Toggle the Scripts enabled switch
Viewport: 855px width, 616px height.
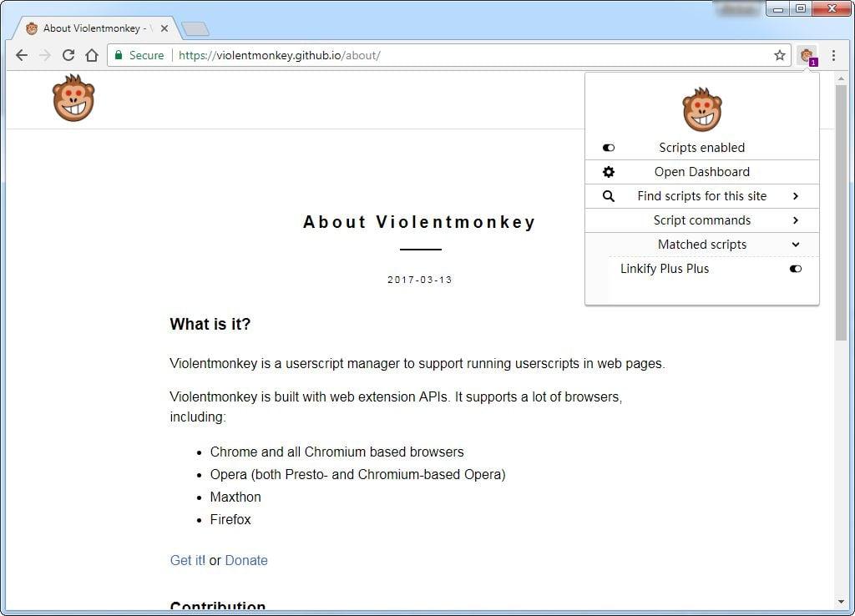pyautogui.click(x=609, y=148)
